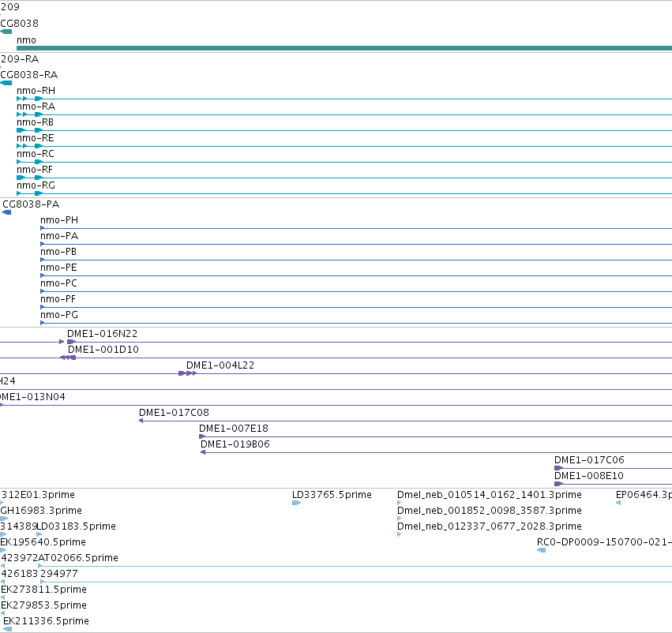
Task: Select the DME1-008E10 arrow glyph
Action: (558, 484)
